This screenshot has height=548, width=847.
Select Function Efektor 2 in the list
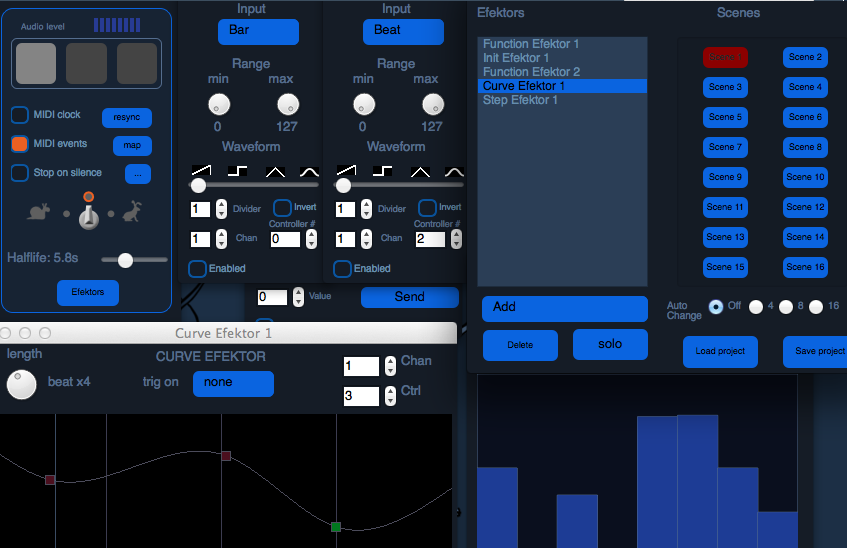531,72
